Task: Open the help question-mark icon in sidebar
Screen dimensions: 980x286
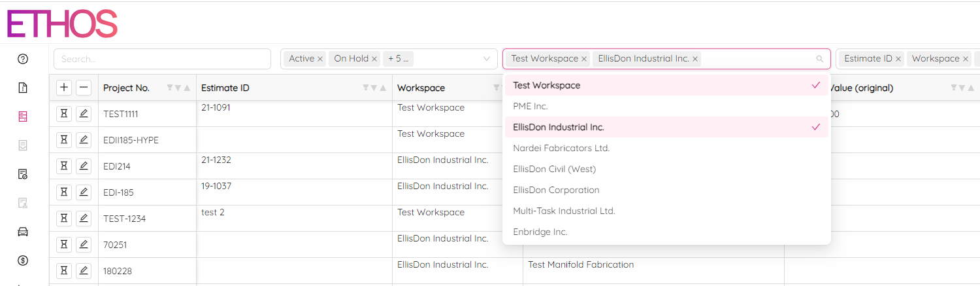Action: [23, 59]
